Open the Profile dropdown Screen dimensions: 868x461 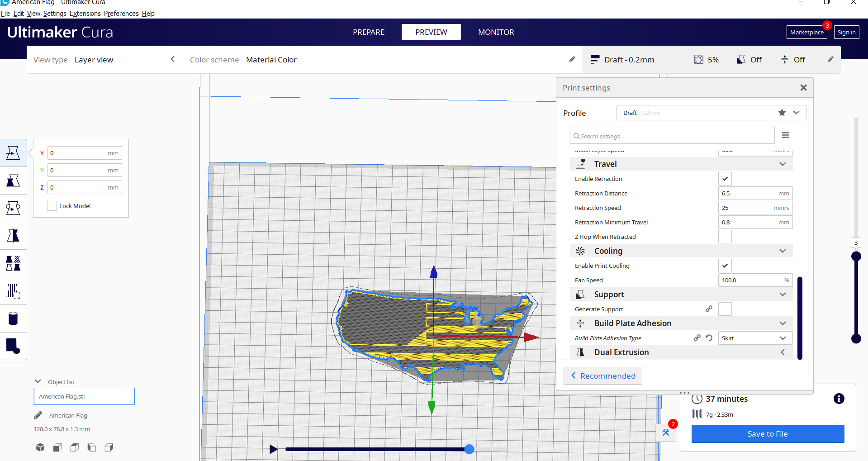pyautogui.click(x=711, y=113)
